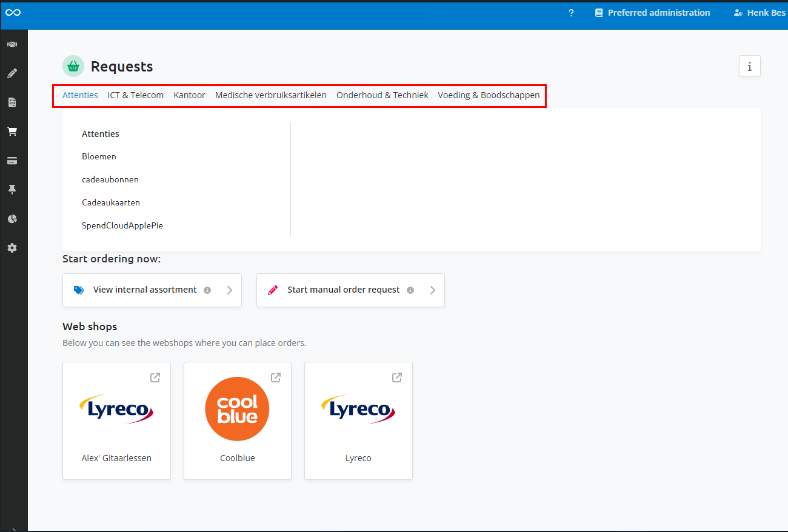Viewport: 788px width, 532px height.
Task: Click the Coolblue card label
Action: [x=238, y=458]
